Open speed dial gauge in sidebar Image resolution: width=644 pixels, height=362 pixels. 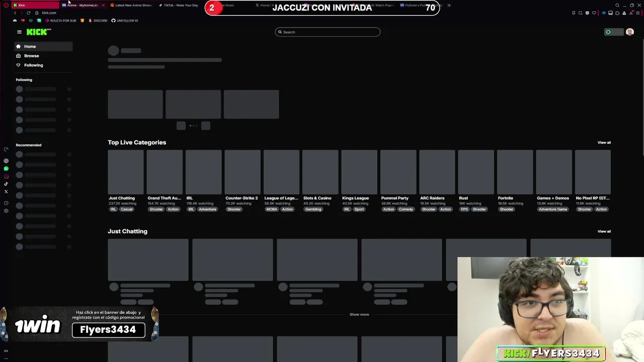(x=6, y=149)
